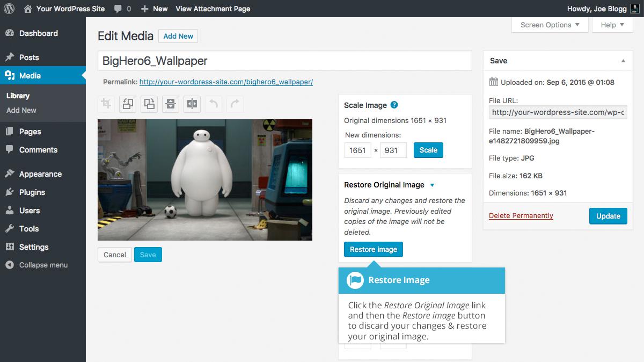Click the Add New button beside Edit Media

[x=178, y=36]
